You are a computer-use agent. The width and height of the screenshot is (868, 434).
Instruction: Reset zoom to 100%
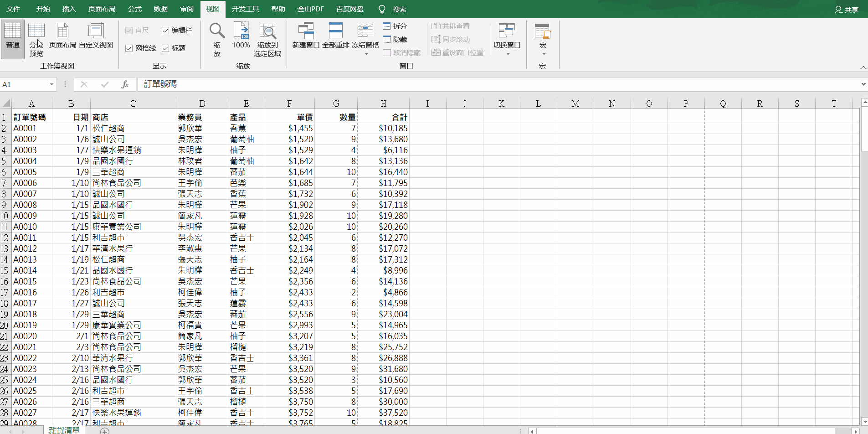241,36
